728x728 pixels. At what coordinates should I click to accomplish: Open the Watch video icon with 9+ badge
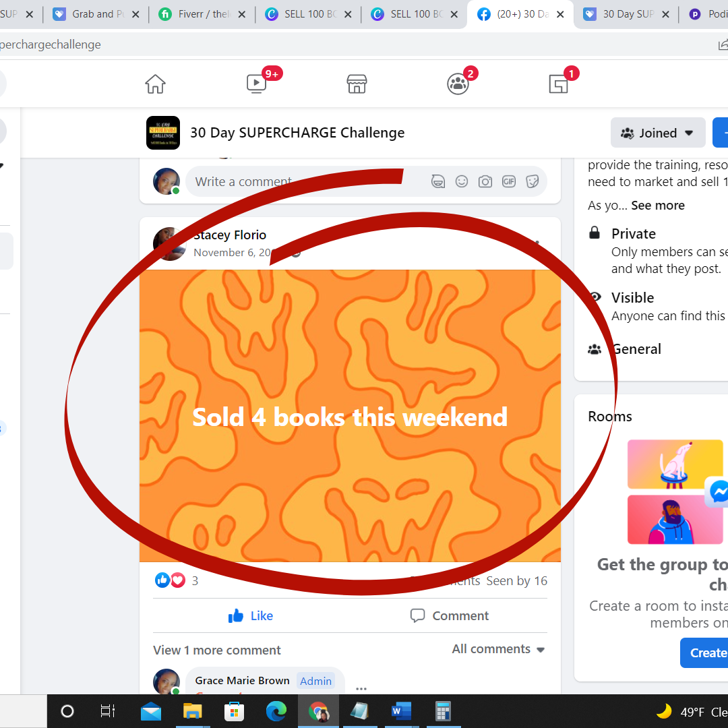tap(257, 84)
